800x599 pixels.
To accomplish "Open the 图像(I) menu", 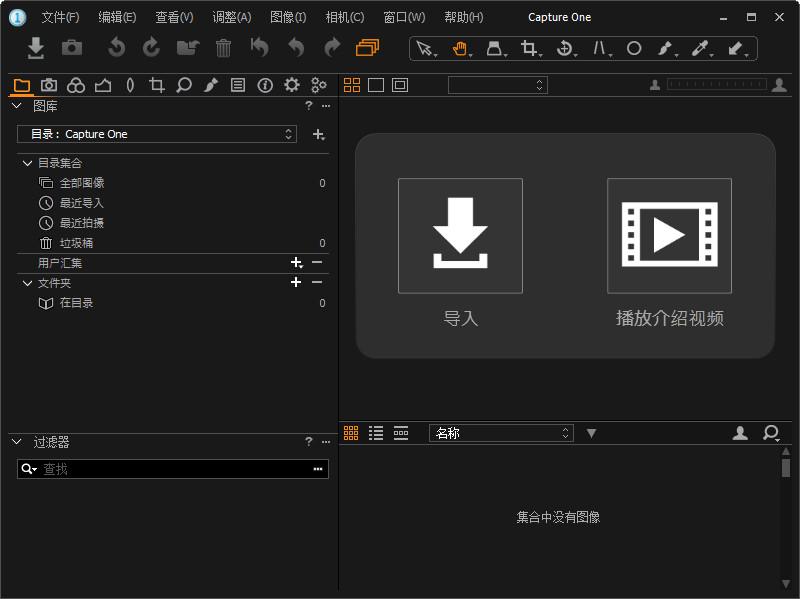I will click(x=288, y=17).
